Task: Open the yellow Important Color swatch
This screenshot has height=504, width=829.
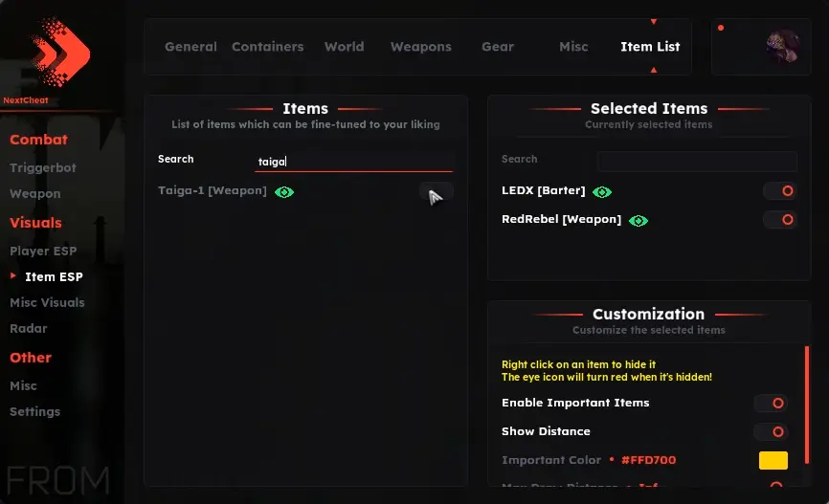Action: point(773,460)
